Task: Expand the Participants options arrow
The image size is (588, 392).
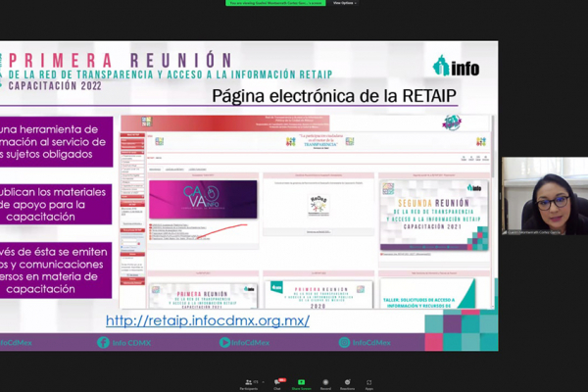Action: point(264,382)
